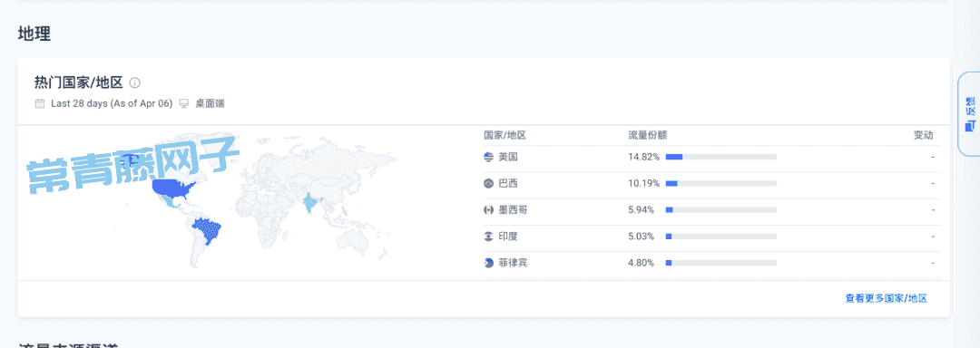Select the 美国 country name
The image size is (980, 348).
508,157
